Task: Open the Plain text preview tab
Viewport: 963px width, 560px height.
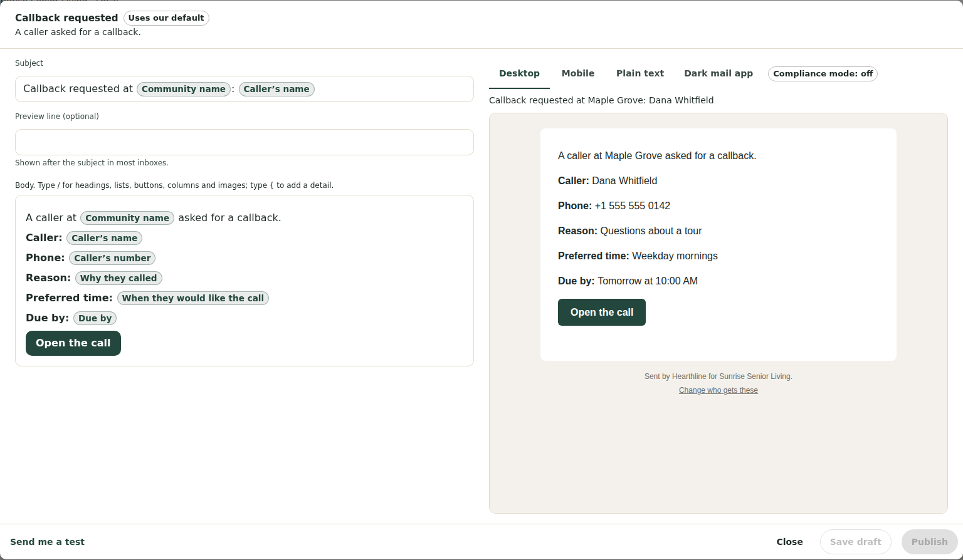Action: click(640, 73)
